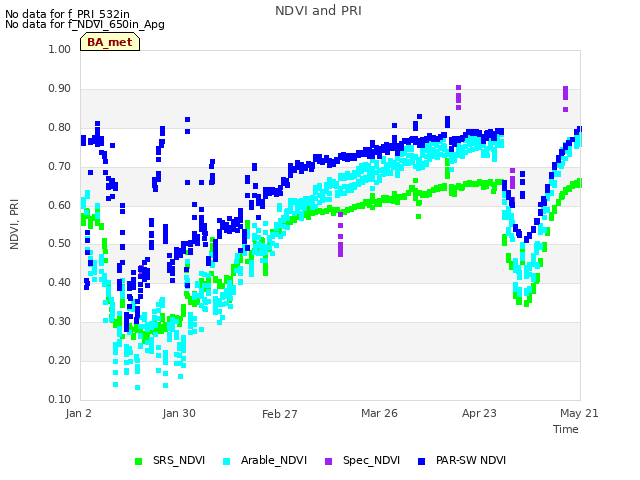Click the BA_met label tag

tap(110, 42)
